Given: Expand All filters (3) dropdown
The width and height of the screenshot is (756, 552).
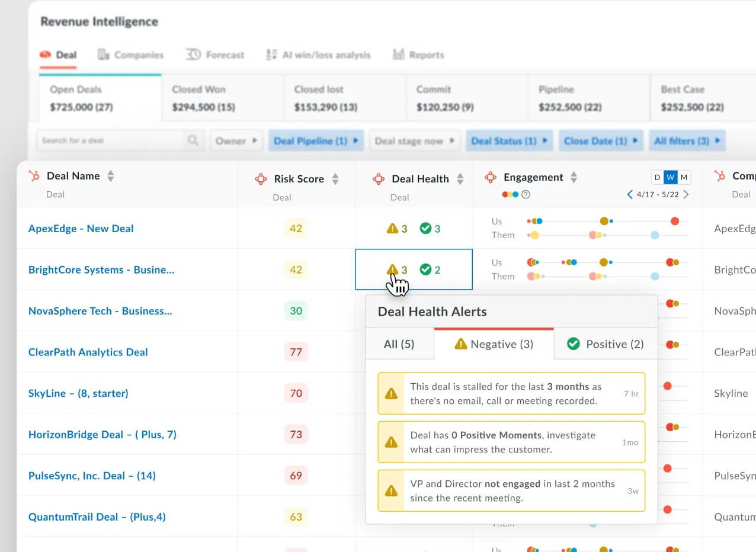Looking at the screenshot, I should (687, 141).
